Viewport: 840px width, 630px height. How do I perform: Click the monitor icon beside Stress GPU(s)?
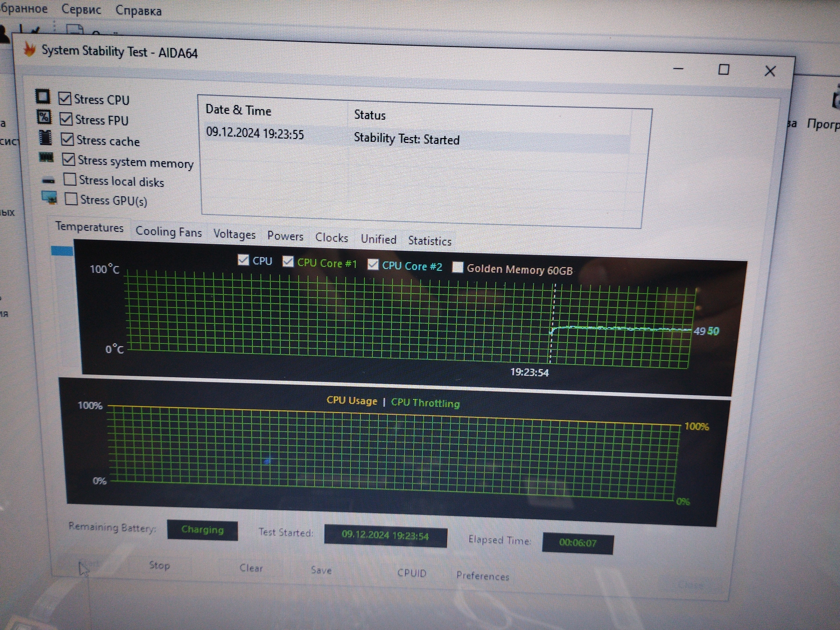(x=49, y=198)
